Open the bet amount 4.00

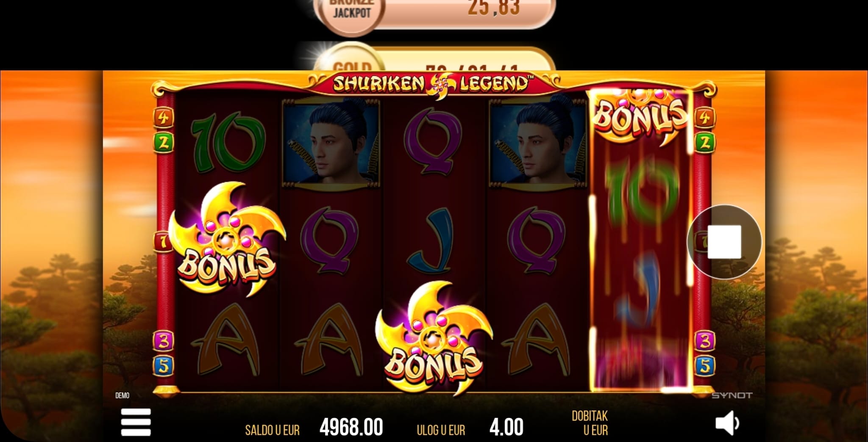click(506, 427)
